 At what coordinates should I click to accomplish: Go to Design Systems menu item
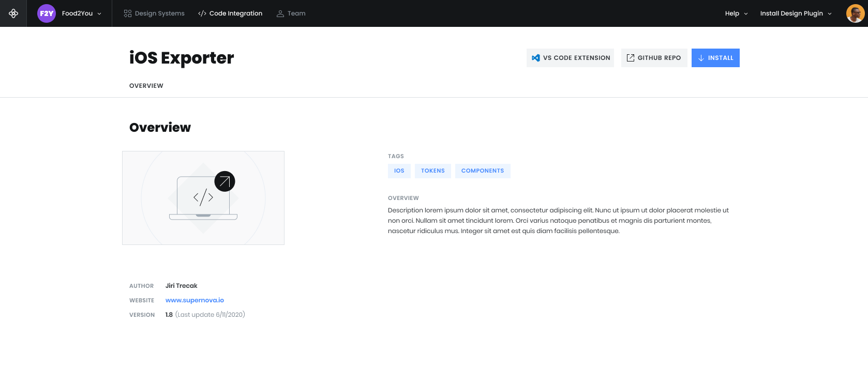point(159,13)
